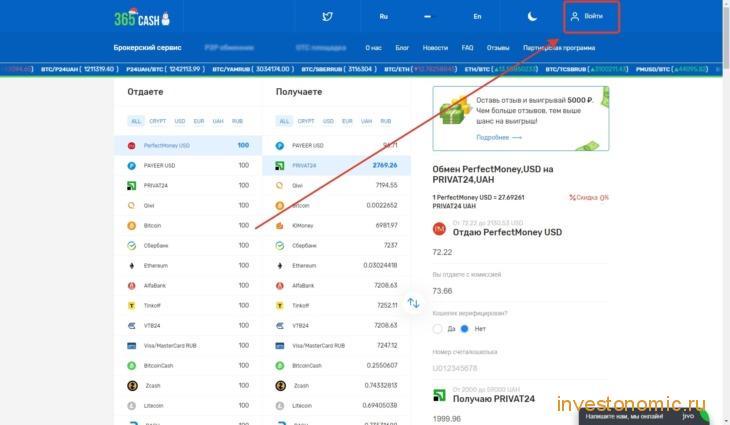730x425 pixels.
Task: Select the Нет radio button
Action: [464, 329]
